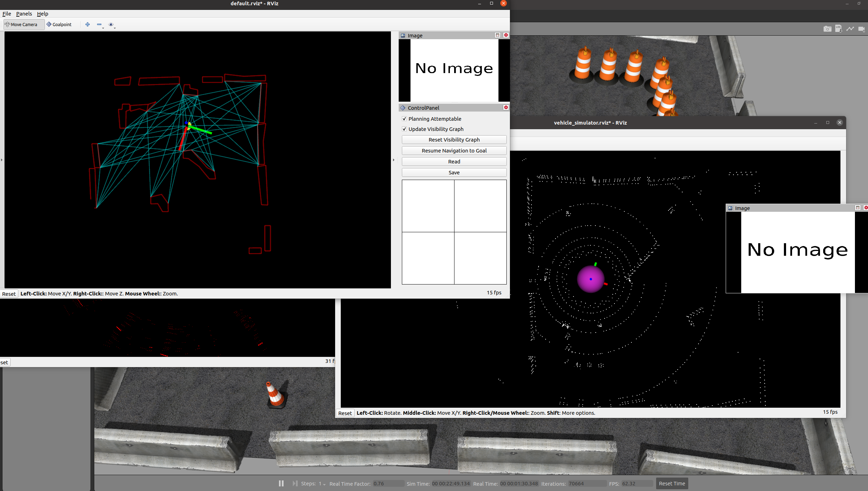Image resolution: width=868 pixels, height=491 pixels.
Task: Click the Gazebo video record icon
Action: 861,29
